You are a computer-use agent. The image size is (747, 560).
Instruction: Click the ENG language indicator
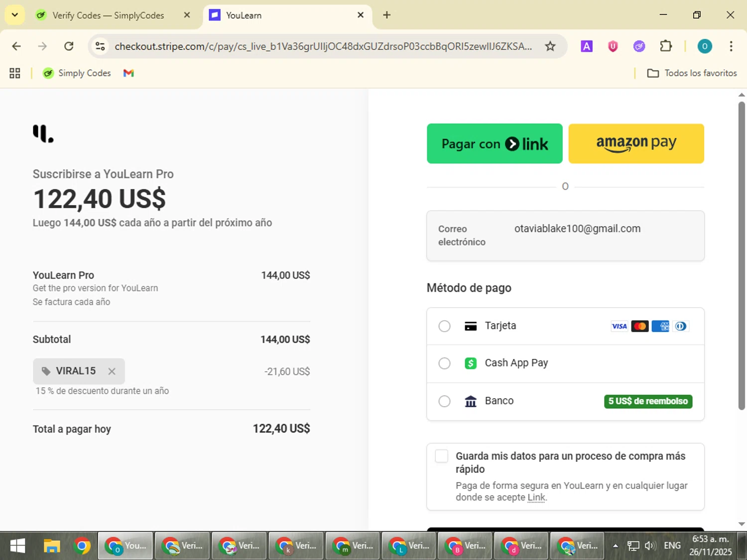coord(672,546)
